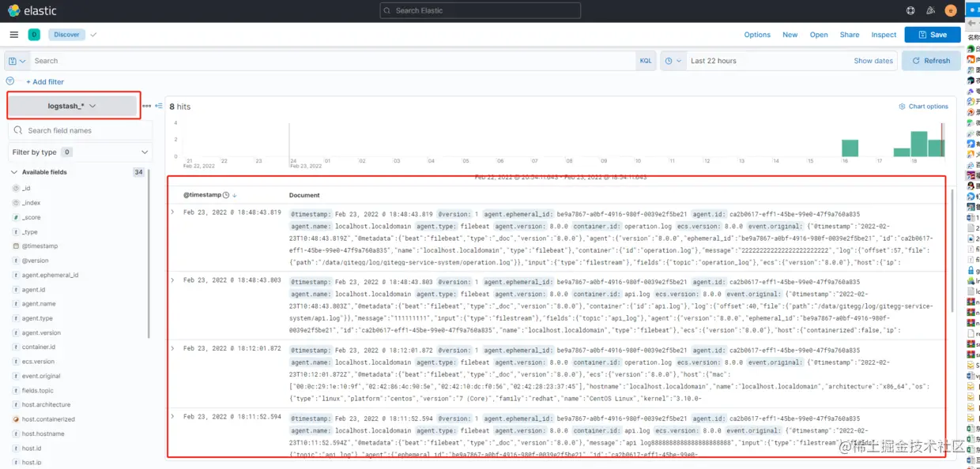Click the tallest green histogram bar
The image size is (980, 469).
[x=918, y=144]
